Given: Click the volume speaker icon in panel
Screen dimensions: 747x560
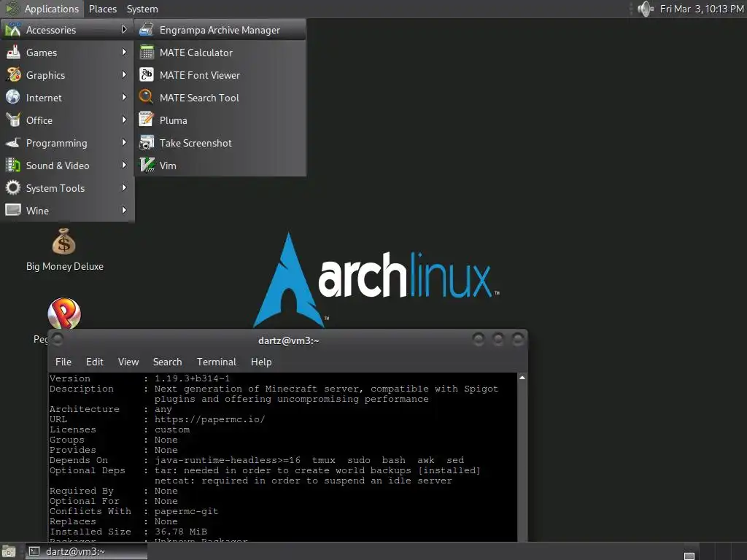Looking at the screenshot, I should click(645, 9).
